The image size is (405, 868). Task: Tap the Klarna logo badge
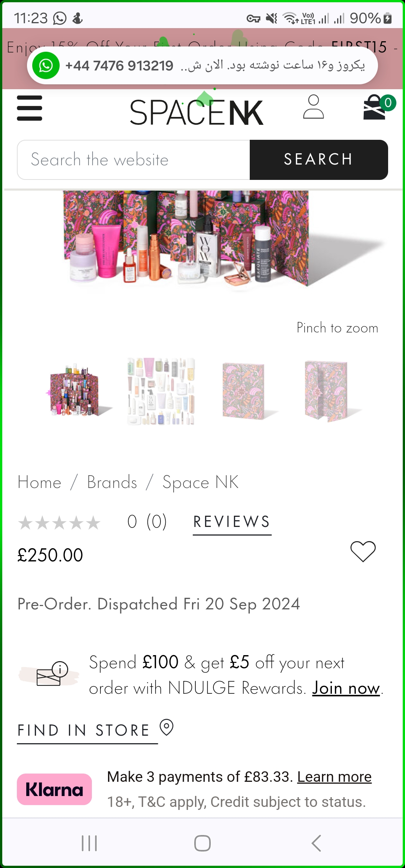coord(54,789)
